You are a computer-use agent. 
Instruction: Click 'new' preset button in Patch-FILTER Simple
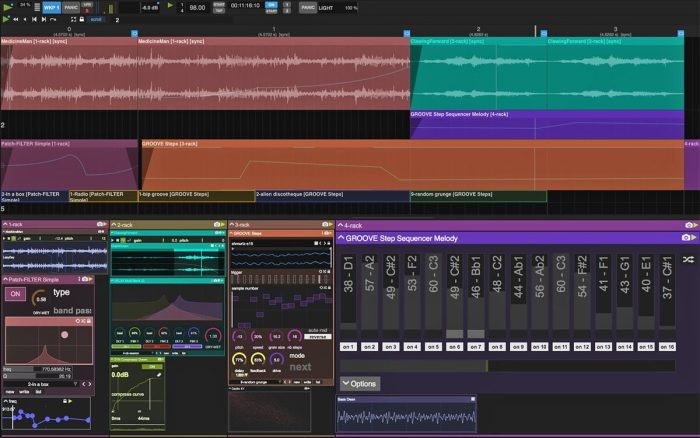click(x=10, y=392)
